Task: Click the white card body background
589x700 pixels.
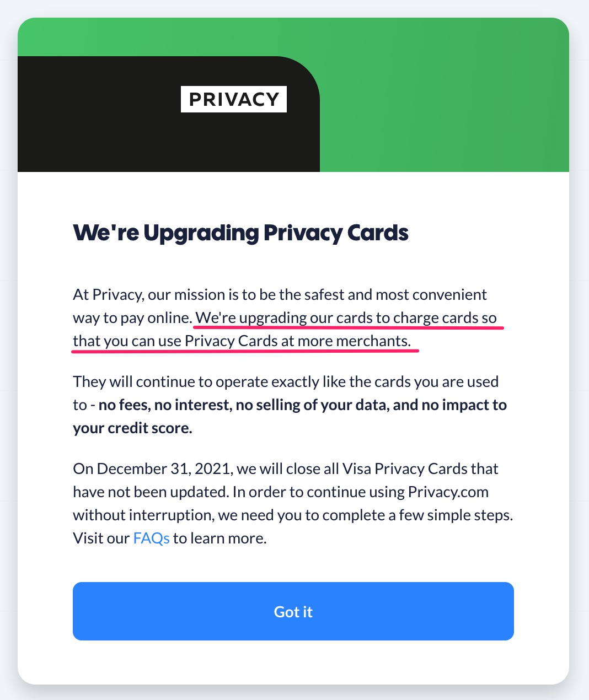Action: tap(293, 667)
